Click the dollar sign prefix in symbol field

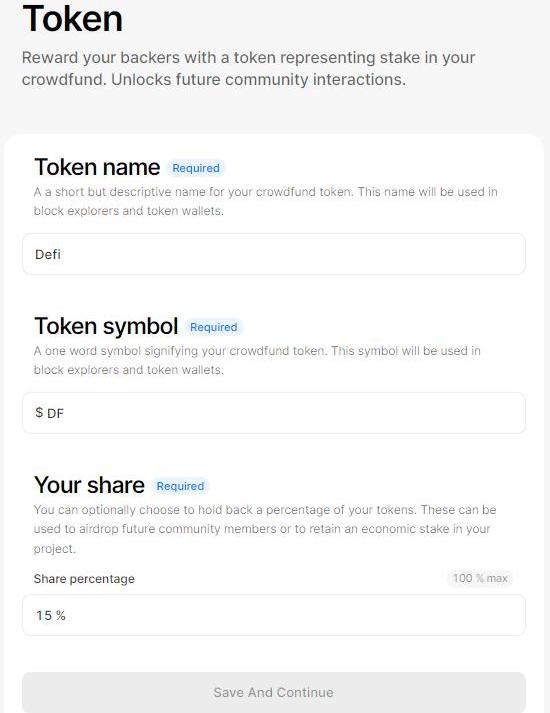(x=39, y=412)
